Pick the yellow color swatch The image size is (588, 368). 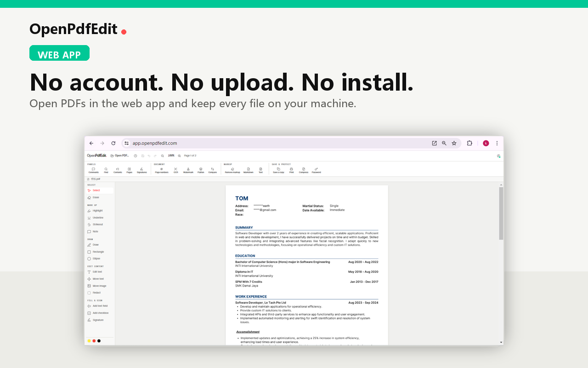click(89, 341)
